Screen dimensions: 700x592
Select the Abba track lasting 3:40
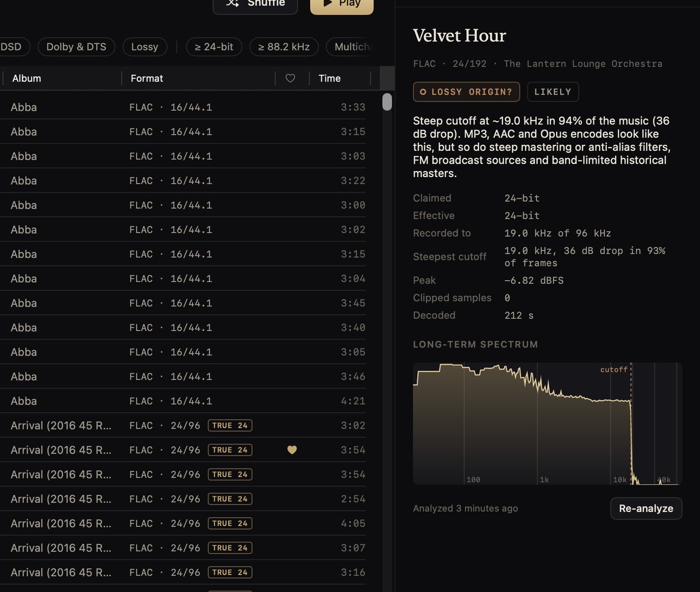tap(183, 328)
